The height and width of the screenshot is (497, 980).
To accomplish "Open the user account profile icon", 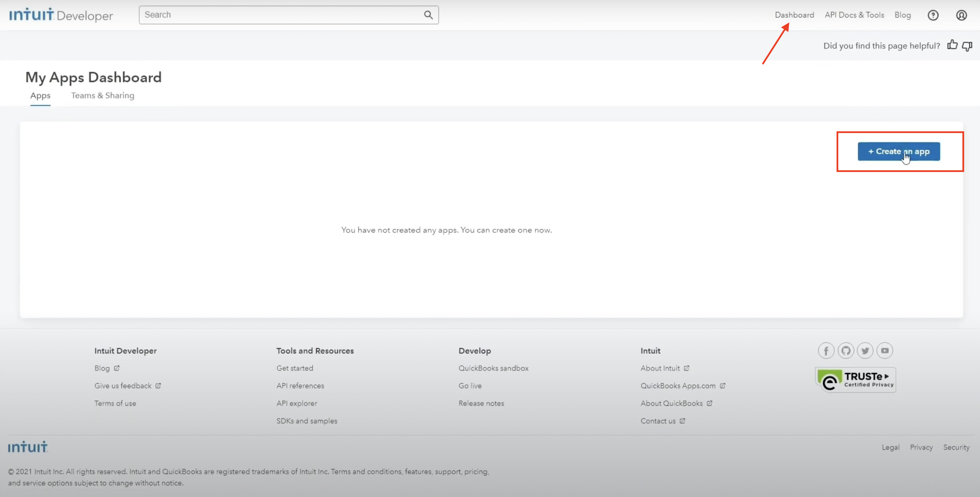I will click(961, 15).
